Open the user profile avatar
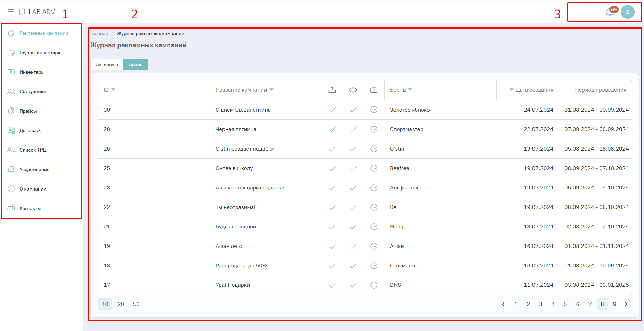 pos(627,12)
